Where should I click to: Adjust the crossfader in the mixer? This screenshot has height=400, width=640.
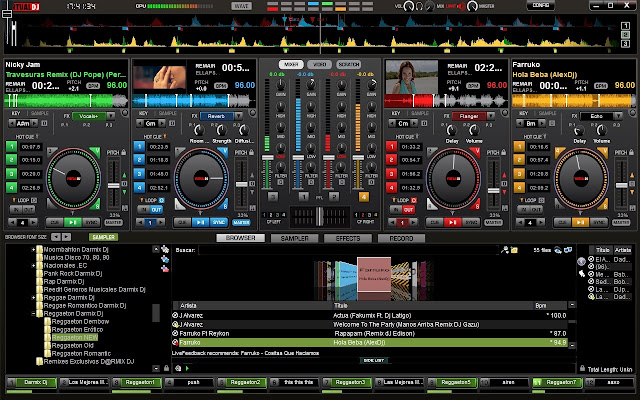point(320,217)
